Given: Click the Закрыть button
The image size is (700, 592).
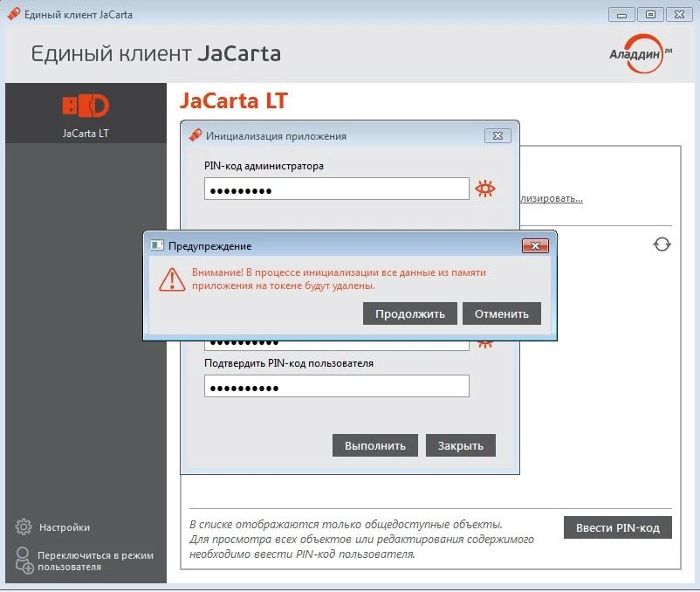Looking at the screenshot, I should pyautogui.click(x=460, y=445).
